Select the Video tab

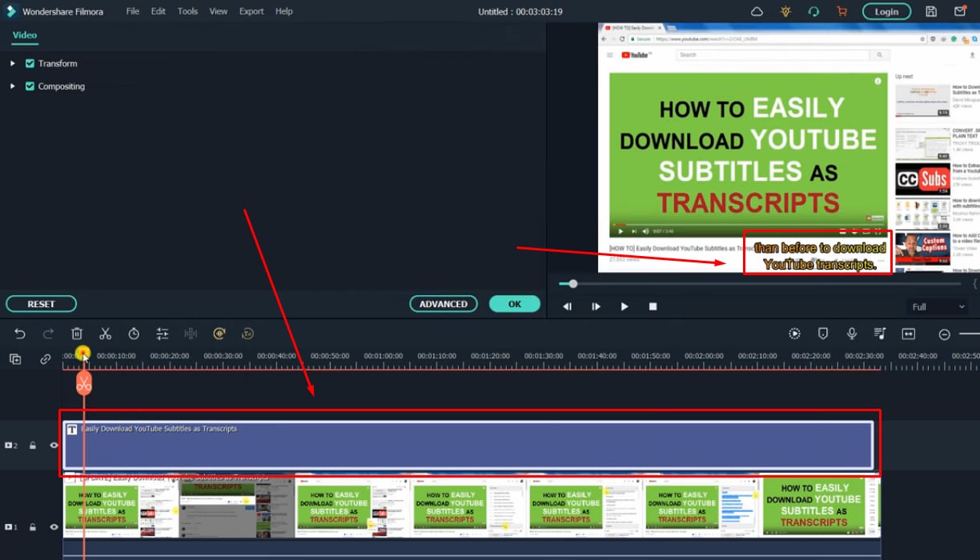point(25,35)
